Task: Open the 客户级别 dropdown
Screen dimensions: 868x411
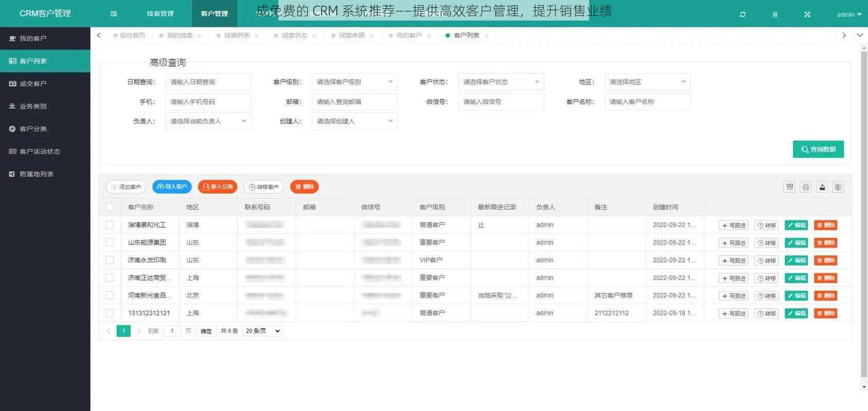Action: [354, 82]
